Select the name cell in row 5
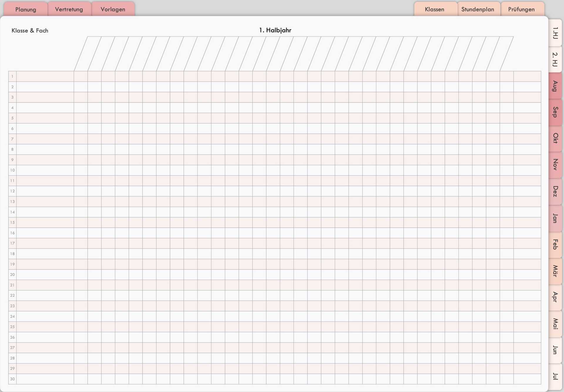Screen dimensions: 564x392 click(45, 118)
